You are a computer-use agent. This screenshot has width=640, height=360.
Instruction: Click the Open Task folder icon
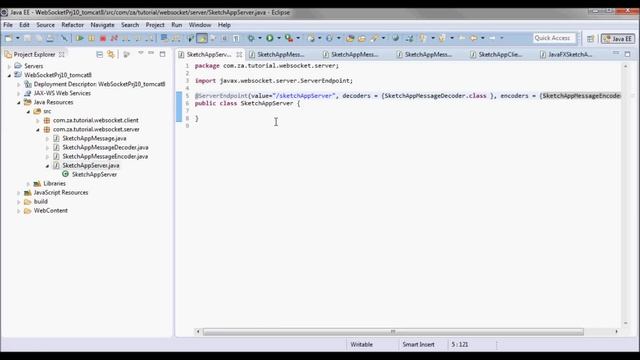362,38
